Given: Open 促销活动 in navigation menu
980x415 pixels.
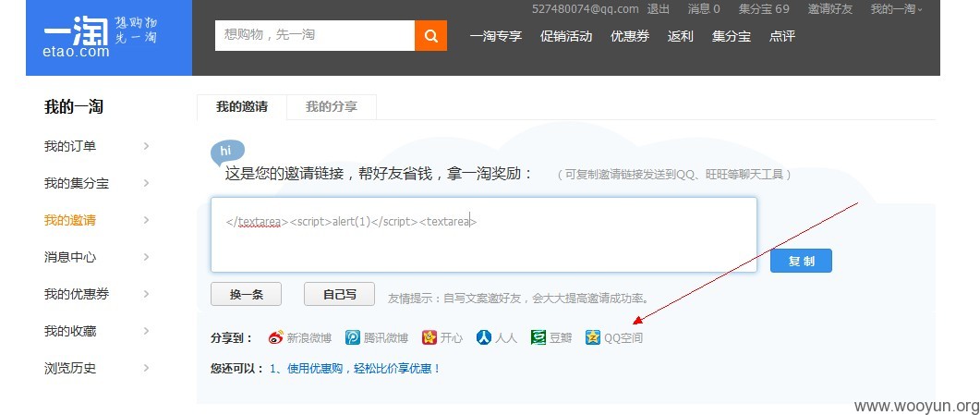Looking at the screenshot, I should coord(566,36).
